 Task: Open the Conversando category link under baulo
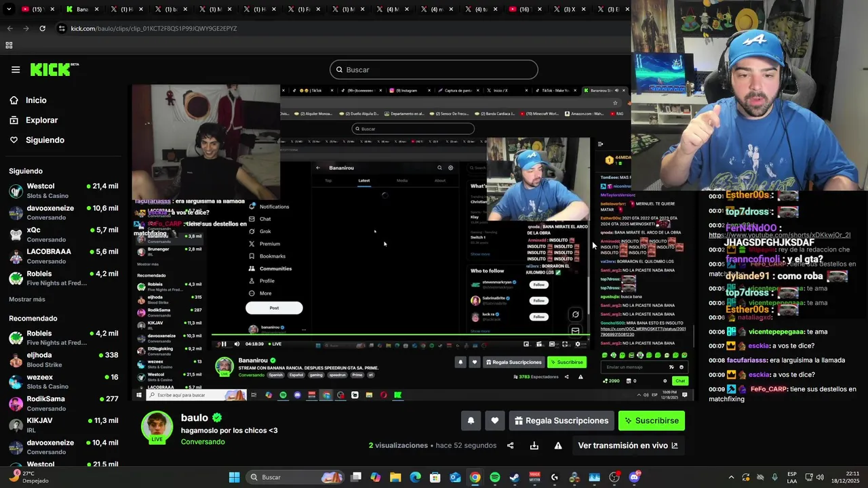point(203,442)
